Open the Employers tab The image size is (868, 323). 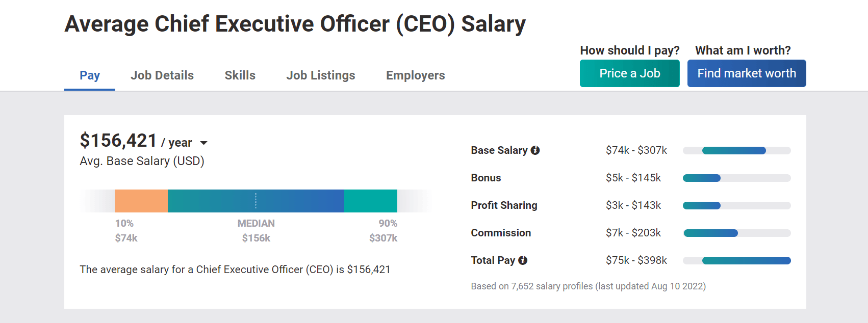[415, 75]
